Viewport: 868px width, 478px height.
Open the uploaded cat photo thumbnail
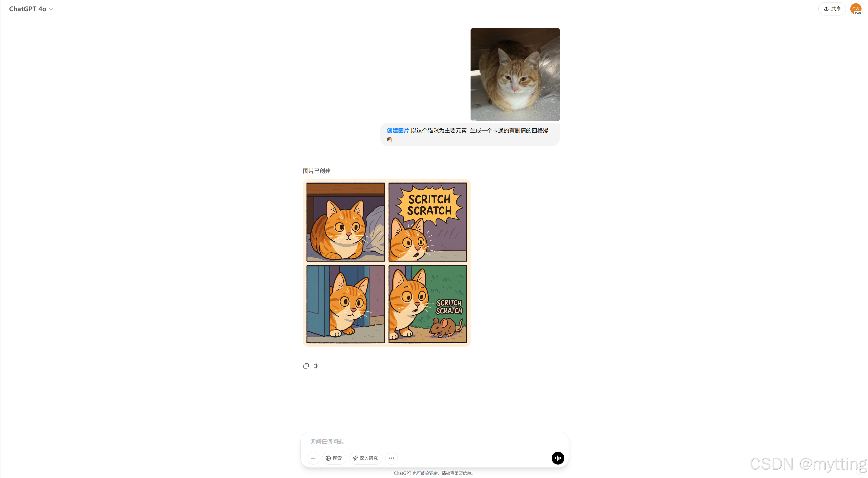(x=515, y=75)
